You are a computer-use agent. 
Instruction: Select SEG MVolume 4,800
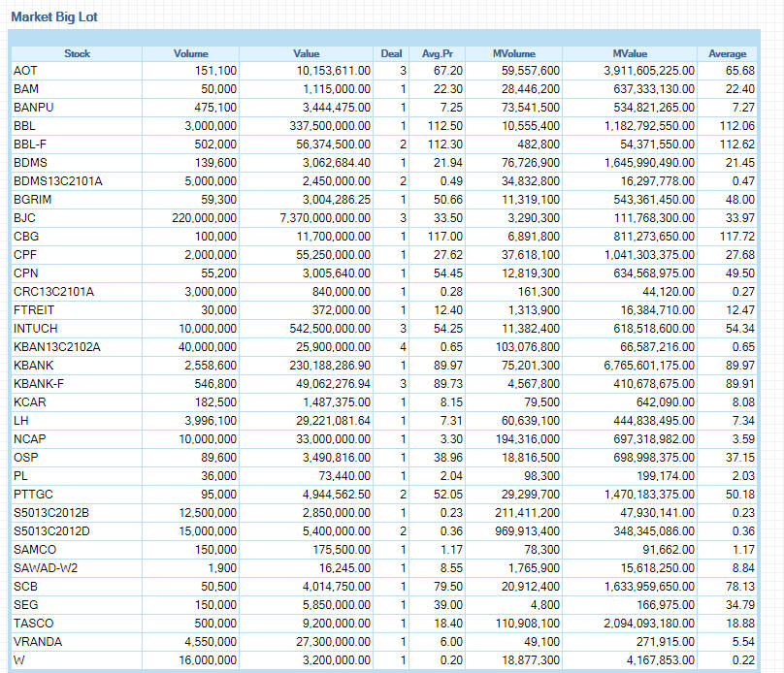(545, 605)
